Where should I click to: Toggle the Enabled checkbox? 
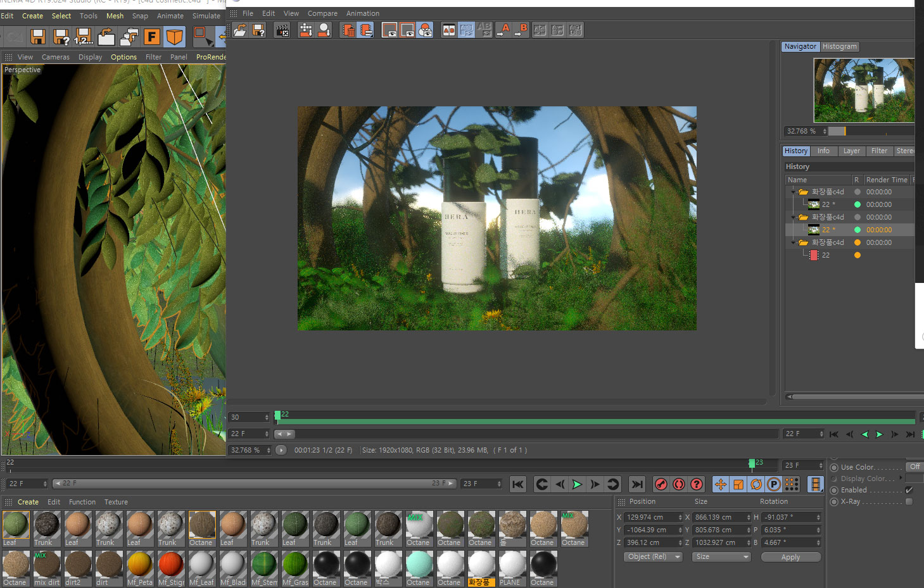(x=909, y=490)
